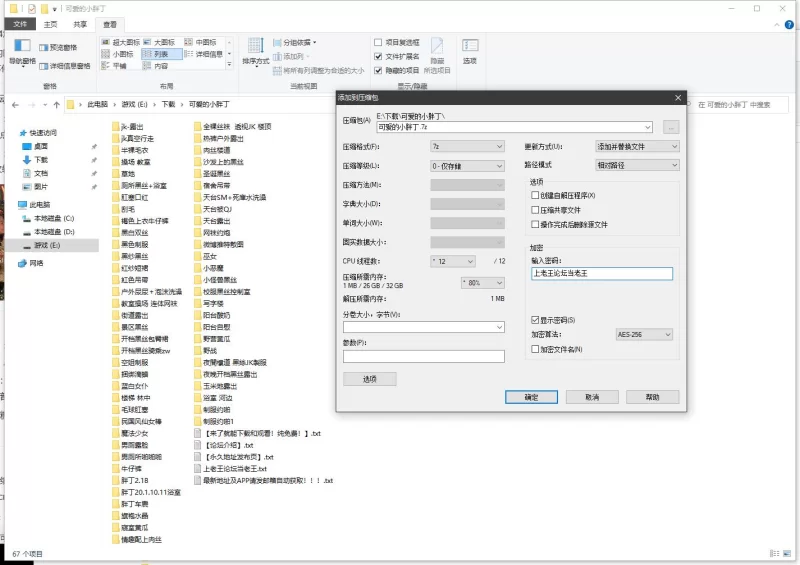Enable the Encrypt file names (加密文件名) checkbox
This screenshot has width=800, height=565.
click(535, 349)
